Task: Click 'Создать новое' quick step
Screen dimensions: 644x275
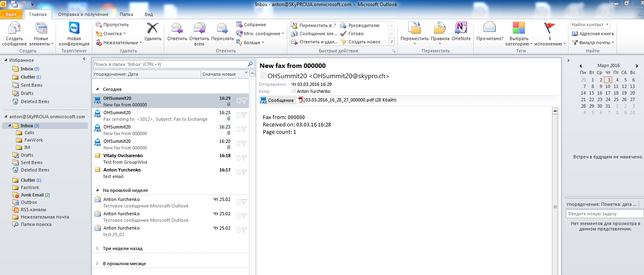Action: [x=360, y=42]
